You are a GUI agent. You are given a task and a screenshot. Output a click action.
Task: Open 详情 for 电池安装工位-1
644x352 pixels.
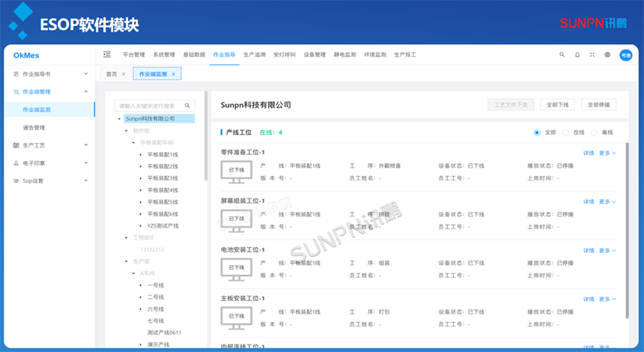(x=589, y=251)
